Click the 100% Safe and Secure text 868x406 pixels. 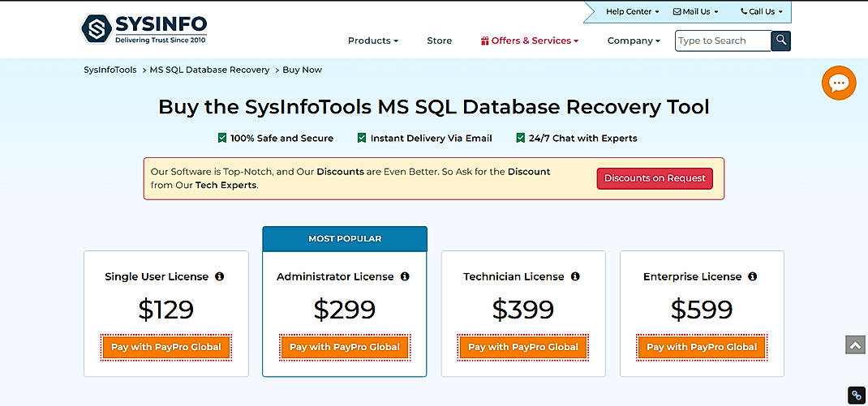coord(281,139)
